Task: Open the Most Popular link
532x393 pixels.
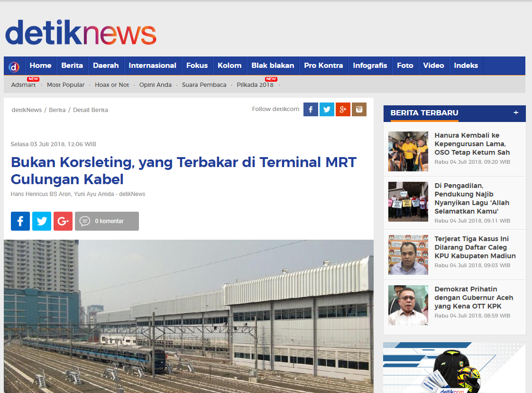Action: click(65, 85)
